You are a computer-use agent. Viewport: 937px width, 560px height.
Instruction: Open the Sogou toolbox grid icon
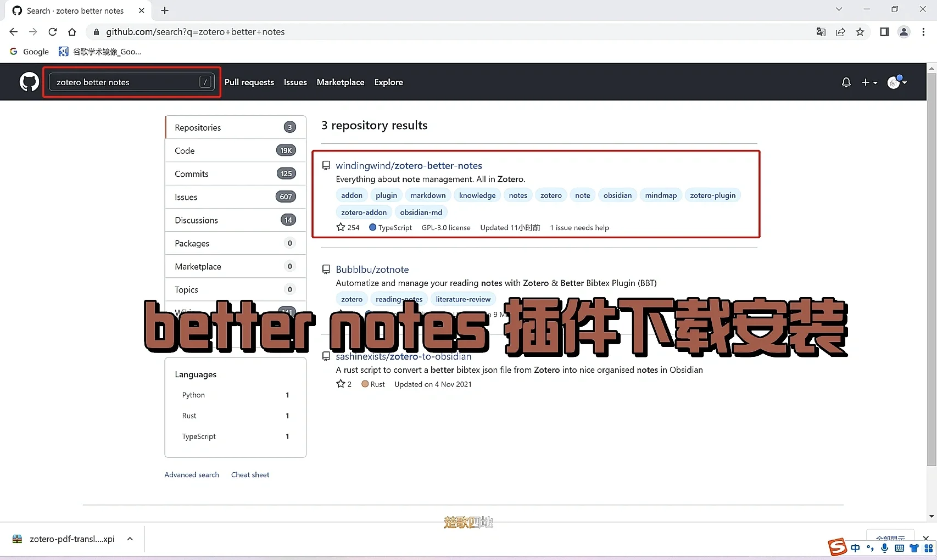click(x=929, y=548)
